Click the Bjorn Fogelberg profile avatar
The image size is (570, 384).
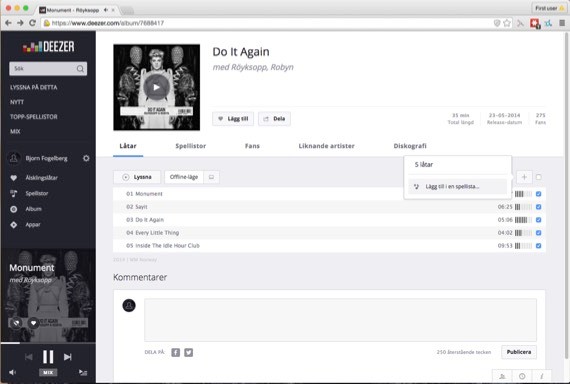pyautogui.click(x=14, y=158)
